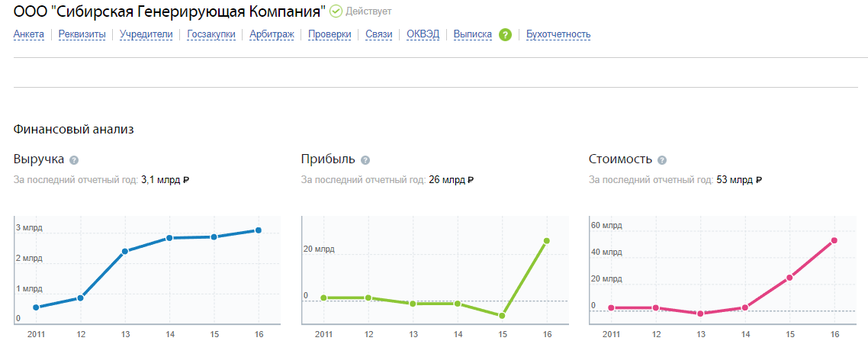Click the Прибыль chart title
868x357 pixels.
[x=328, y=160]
